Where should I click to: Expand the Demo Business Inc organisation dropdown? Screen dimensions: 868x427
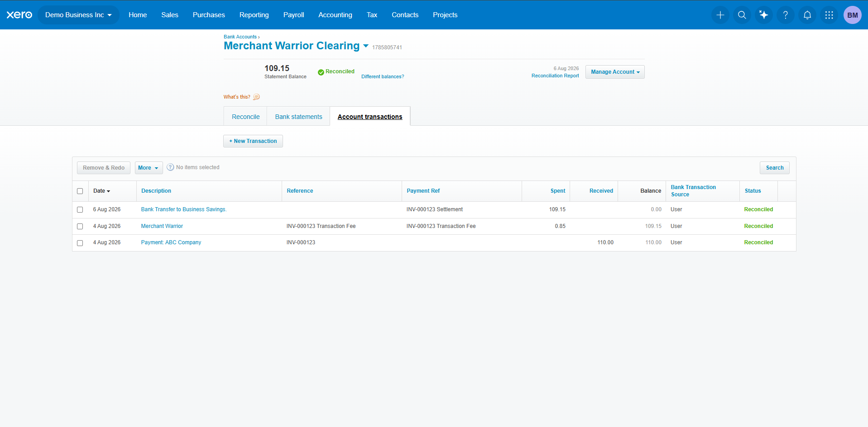click(x=78, y=15)
